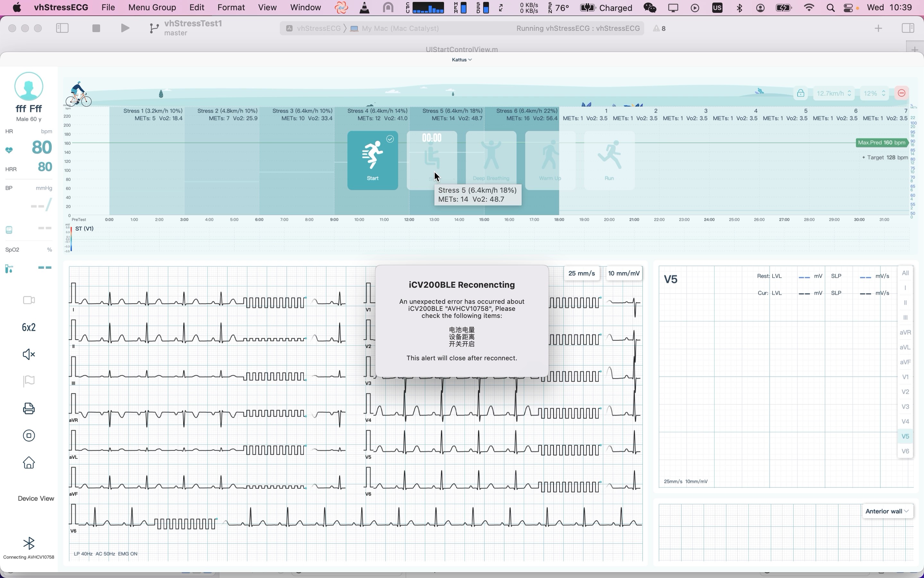Select lead aVF in lead list
Image resolution: width=924 pixels, height=578 pixels.
point(905,362)
